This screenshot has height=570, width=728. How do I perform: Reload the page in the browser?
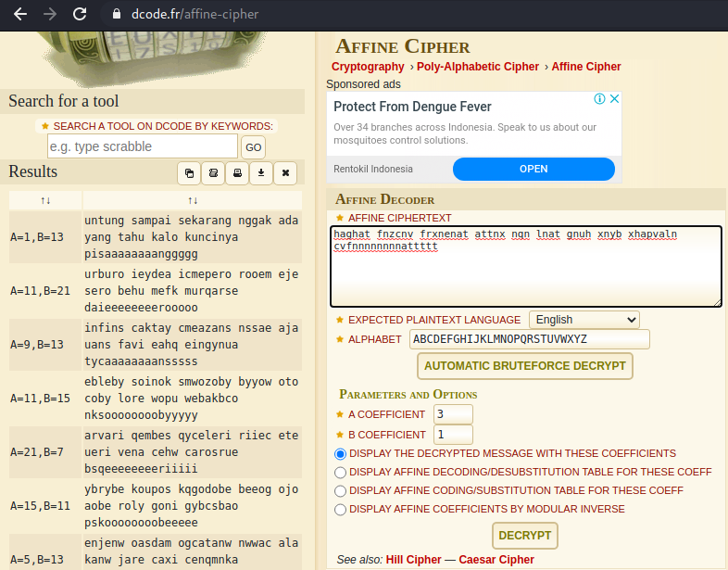[80, 14]
